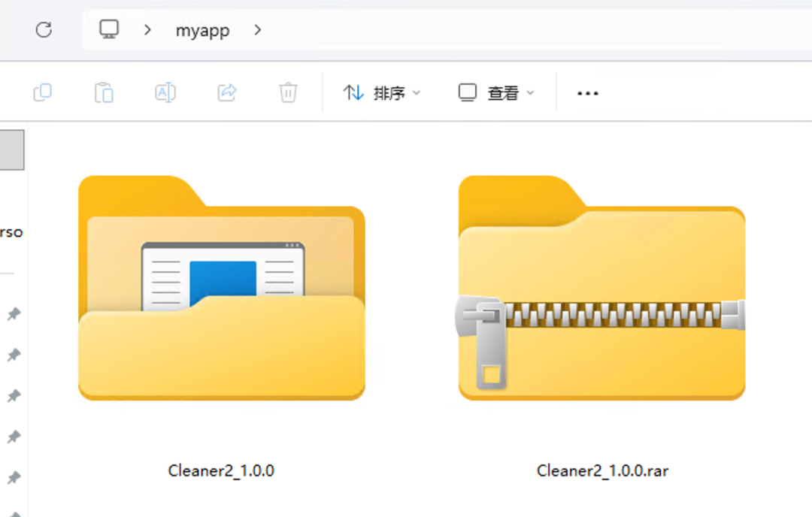The height and width of the screenshot is (517, 812).
Task: Select the Cleaner2_1.0.0.rar archive icon
Action: tap(601, 288)
